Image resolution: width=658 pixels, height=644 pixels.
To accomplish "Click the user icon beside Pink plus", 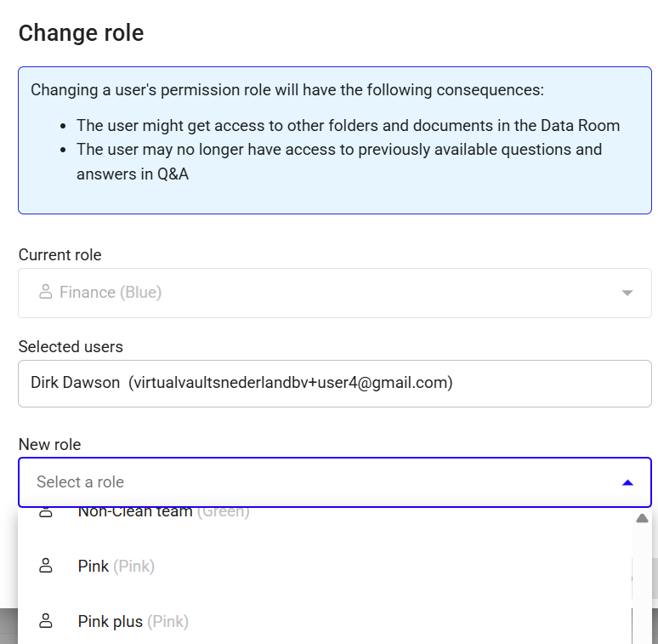I will coord(46,621).
